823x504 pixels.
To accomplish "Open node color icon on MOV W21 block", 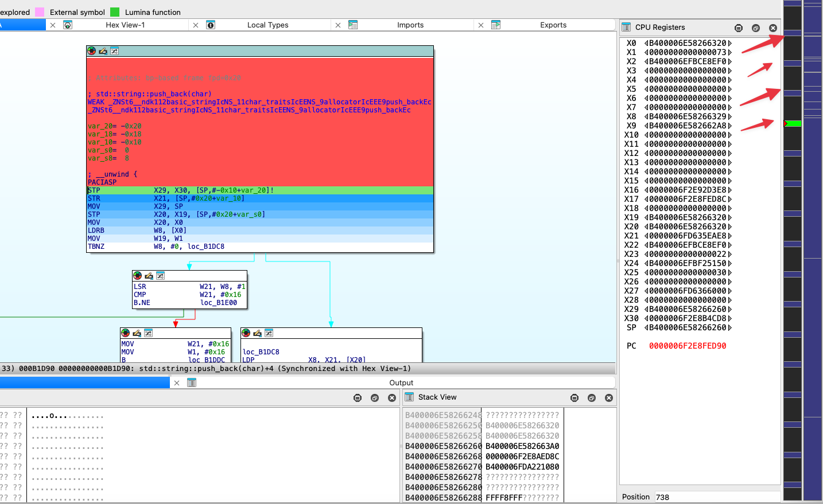I will (126, 333).
